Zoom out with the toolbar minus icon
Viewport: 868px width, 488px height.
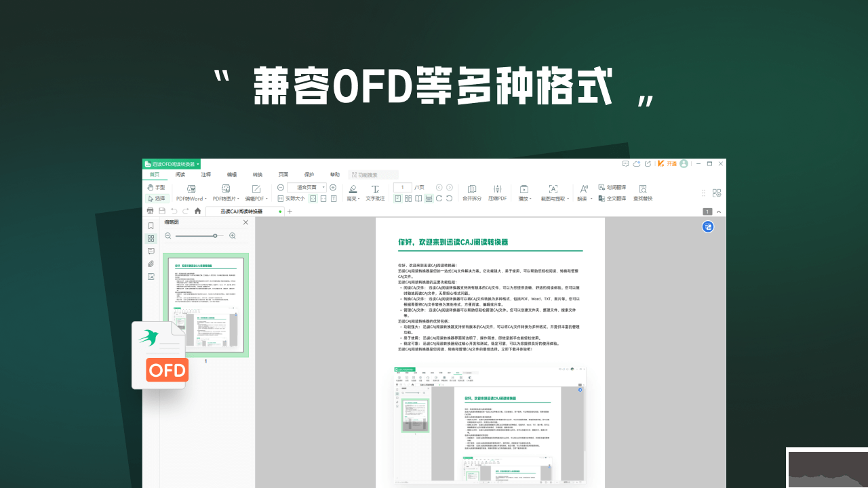coord(281,187)
